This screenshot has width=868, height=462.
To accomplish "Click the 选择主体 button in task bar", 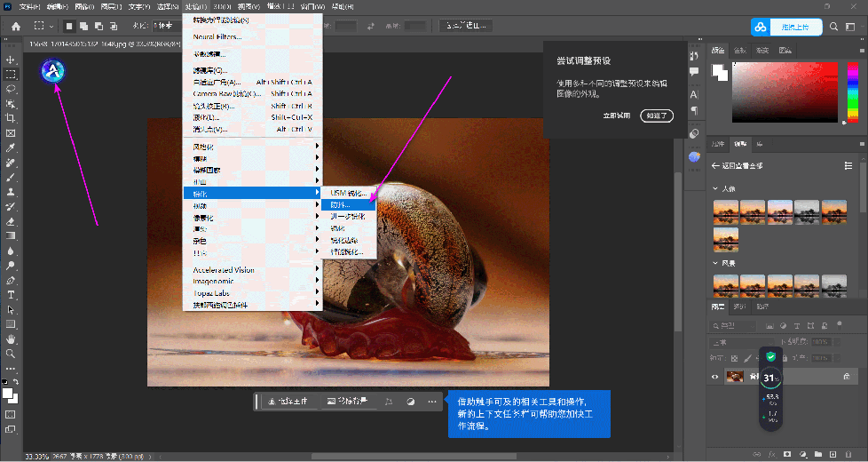I will point(288,401).
